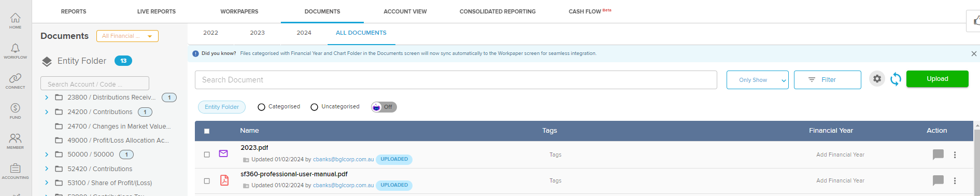Screen dimensions: 980x196
Task: Tick the checkbox for 2023.pdf
Action: [x=207, y=155]
